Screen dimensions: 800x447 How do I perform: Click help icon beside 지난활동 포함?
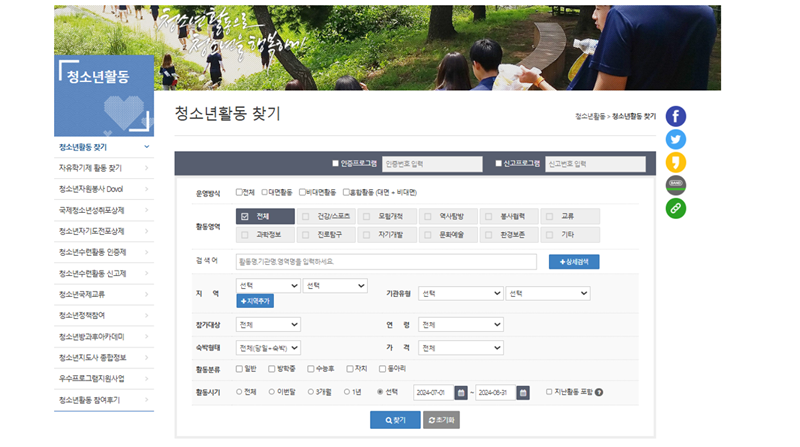[x=599, y=392]
